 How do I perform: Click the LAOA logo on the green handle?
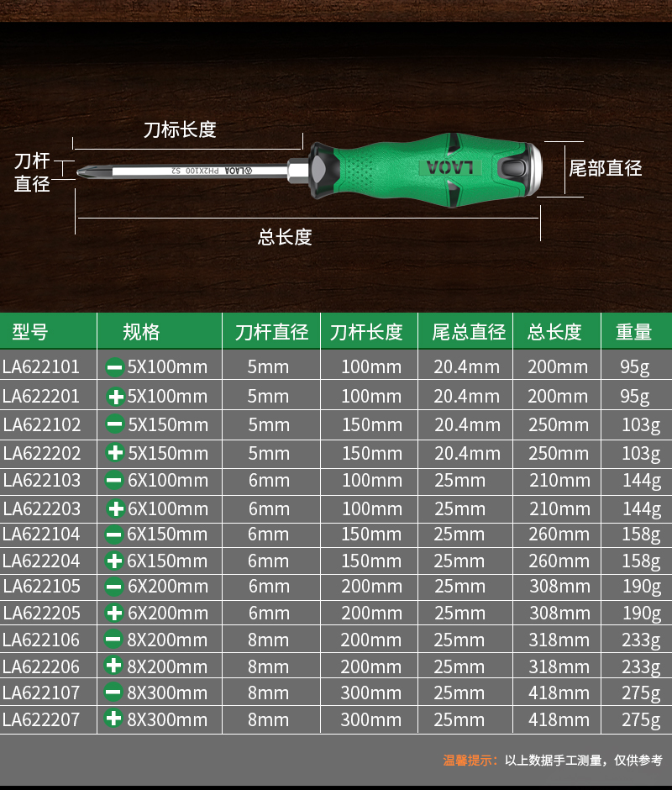click(x=450, y=168)
